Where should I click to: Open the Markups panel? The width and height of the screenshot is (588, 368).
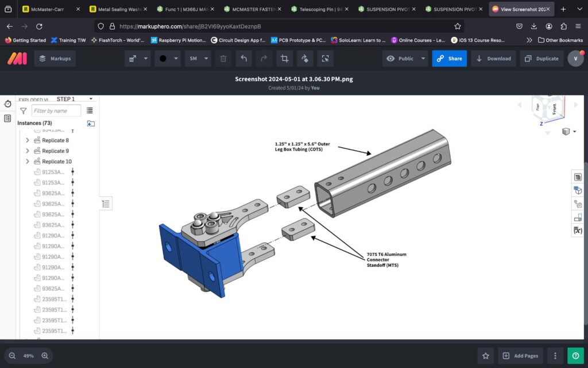[55, 59]
